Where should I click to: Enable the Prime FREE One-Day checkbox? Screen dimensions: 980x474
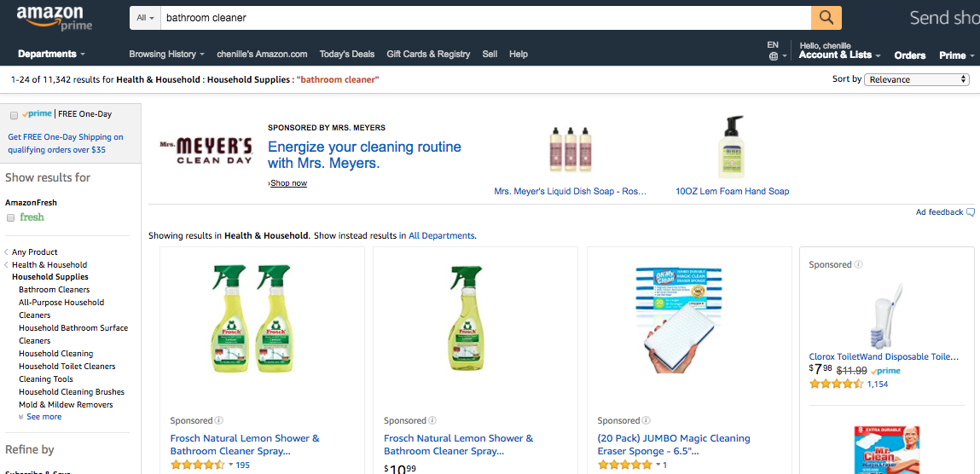pyautogui.click(x=14, y=115)
